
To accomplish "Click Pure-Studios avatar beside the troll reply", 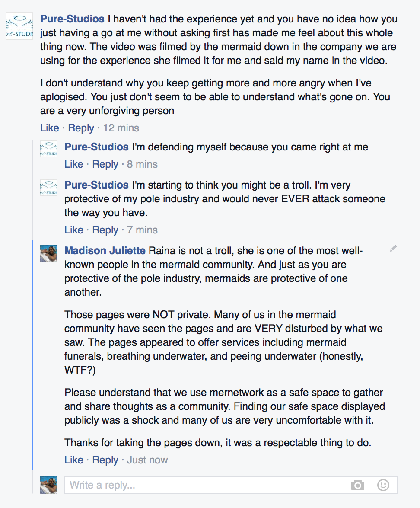I will (49, 186).
